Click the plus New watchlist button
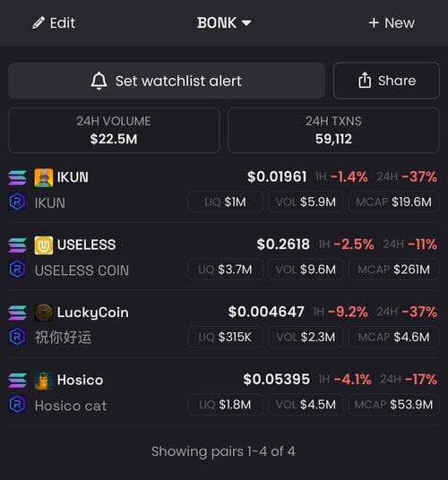The image size is (448, 480). coord(392,23)
